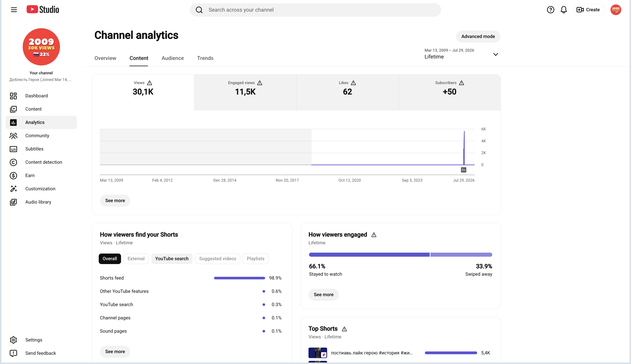Screen dimensions: 631x364
Task: Select the Likes metric card
Action: (347, 92)
